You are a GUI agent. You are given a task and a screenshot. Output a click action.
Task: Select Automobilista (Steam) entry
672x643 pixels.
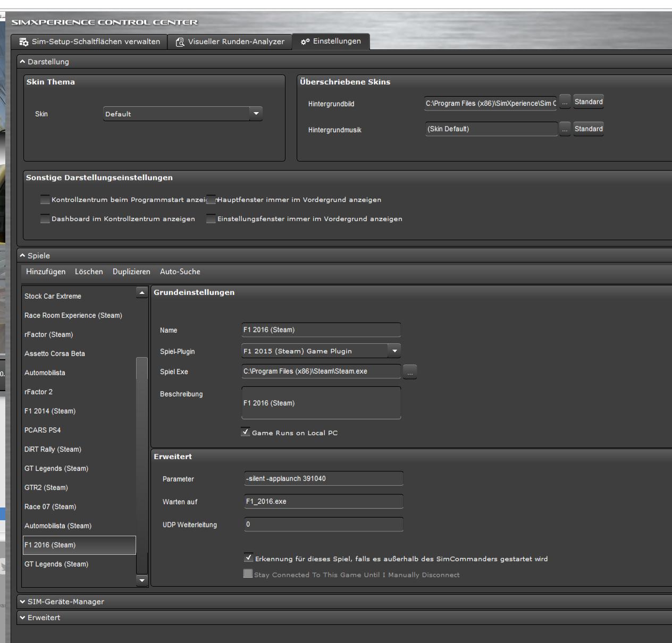click(79, 526)
